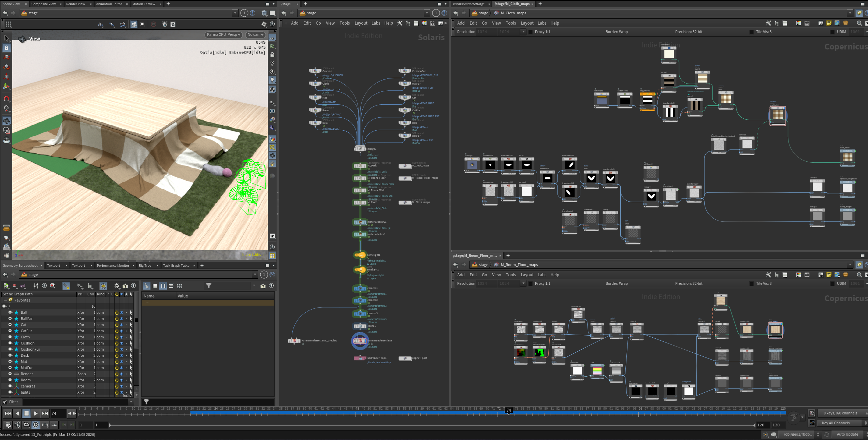Switch to the Render View tab
This screenshot has height=440, width=868.
[75, 4]
